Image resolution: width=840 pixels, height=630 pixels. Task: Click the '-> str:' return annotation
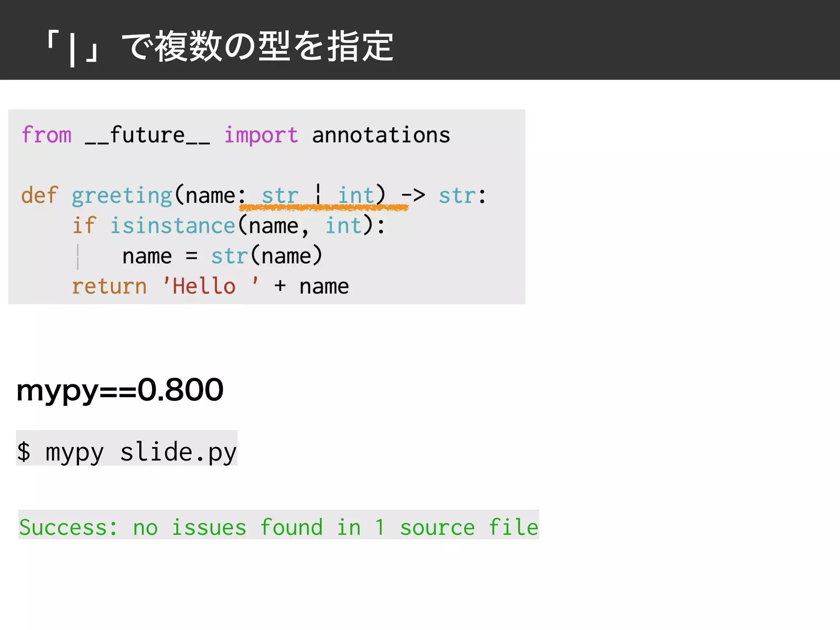[x=443, y=195]
